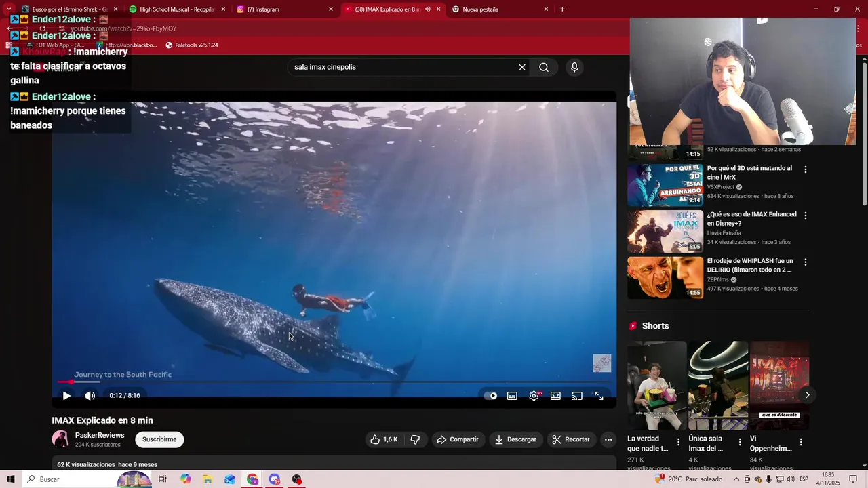Start voice search with microphone

click(x=574, y=67)
